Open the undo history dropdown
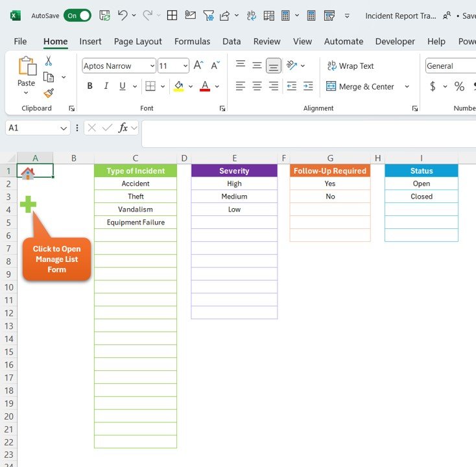This screenshot has height=467, width=476. (x=134, y=15)
